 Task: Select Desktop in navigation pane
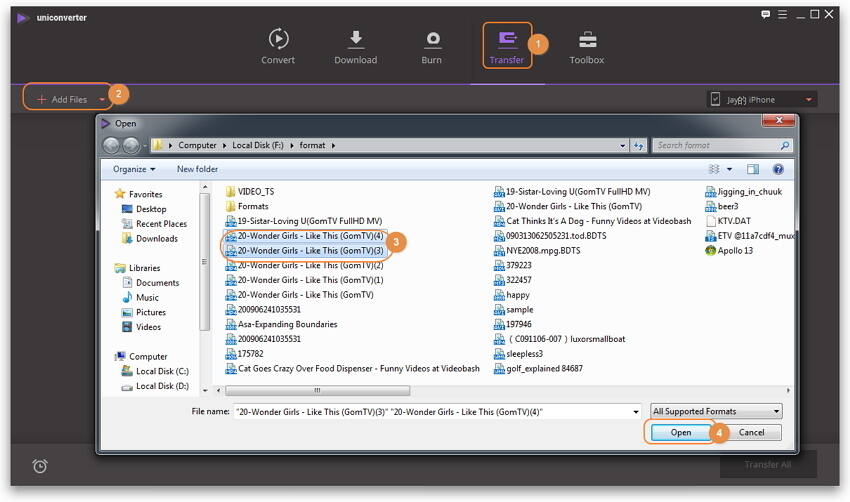click(x=151, y=209)
